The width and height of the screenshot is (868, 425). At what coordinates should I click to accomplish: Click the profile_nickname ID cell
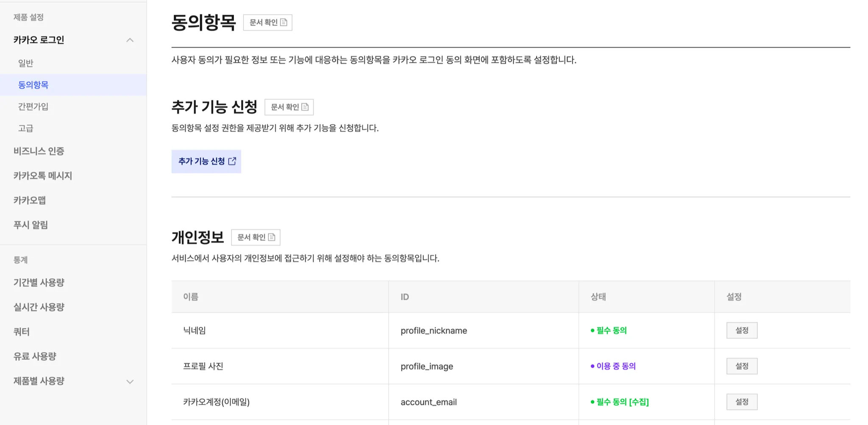pos(484,330)
